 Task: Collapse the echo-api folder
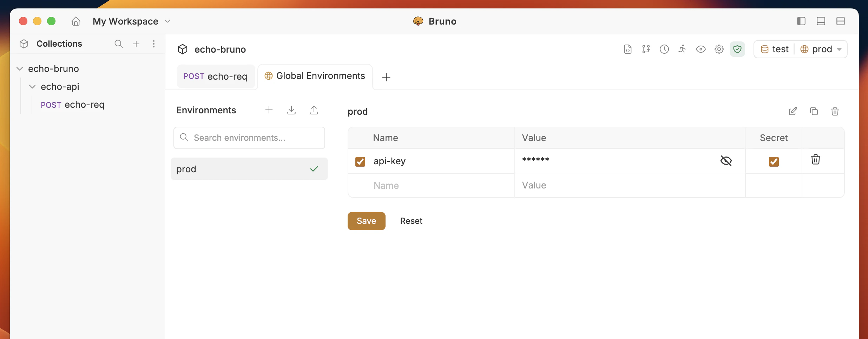coord(32,87)
